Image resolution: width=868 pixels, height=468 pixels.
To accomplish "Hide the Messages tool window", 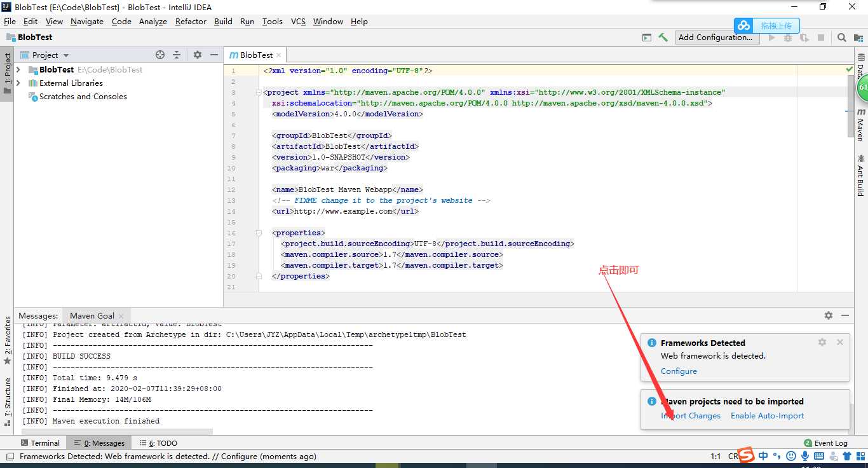I will 845,315.
